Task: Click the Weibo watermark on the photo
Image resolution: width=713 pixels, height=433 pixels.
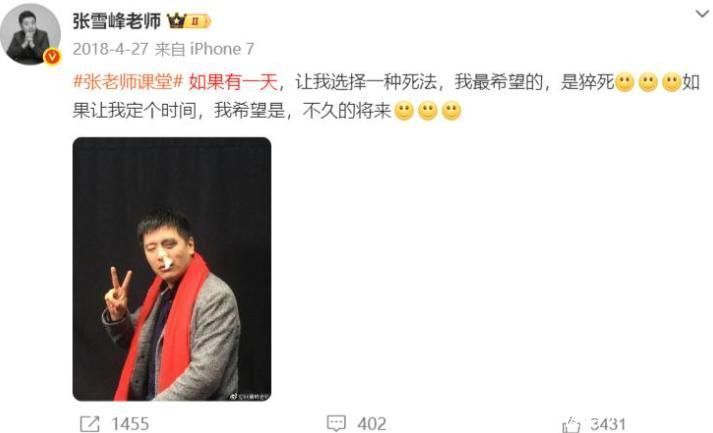Action: click(249, 396)
